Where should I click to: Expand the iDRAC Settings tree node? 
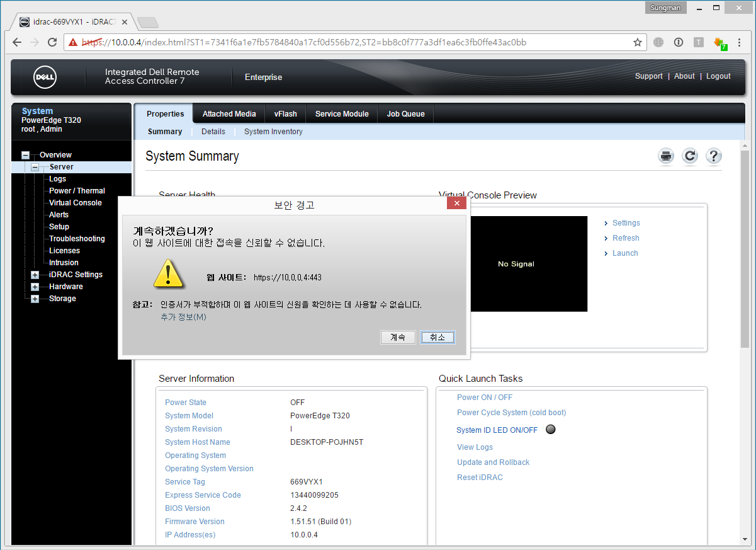coord(35,275)
